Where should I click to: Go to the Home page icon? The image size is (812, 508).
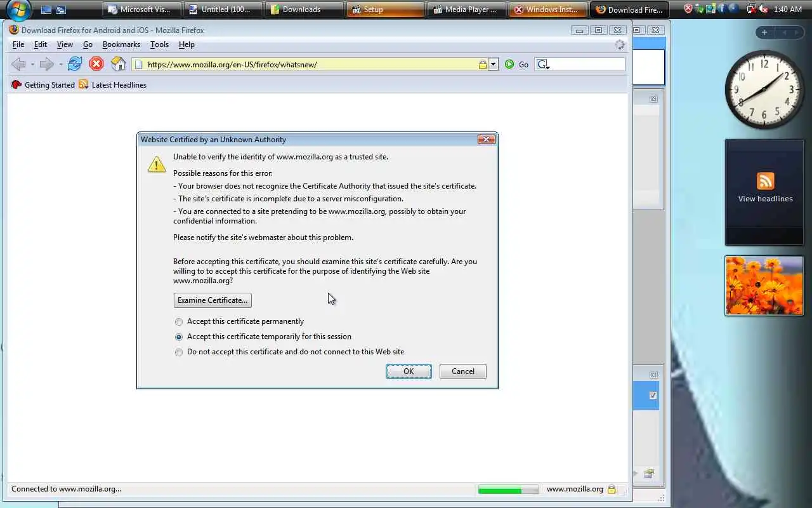(x=118, y=63)
